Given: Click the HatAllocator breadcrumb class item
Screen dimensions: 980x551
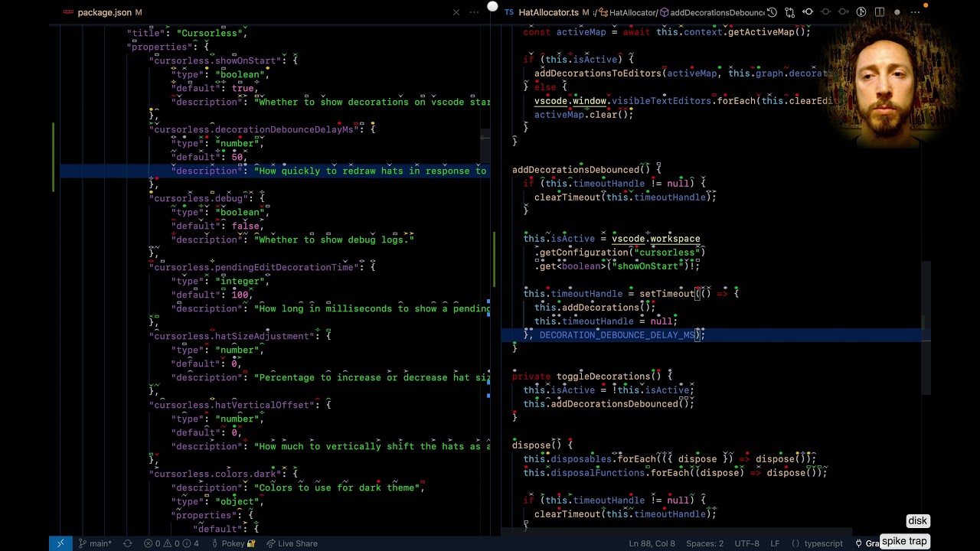Looking at the screenshot, I should point(627,12).
